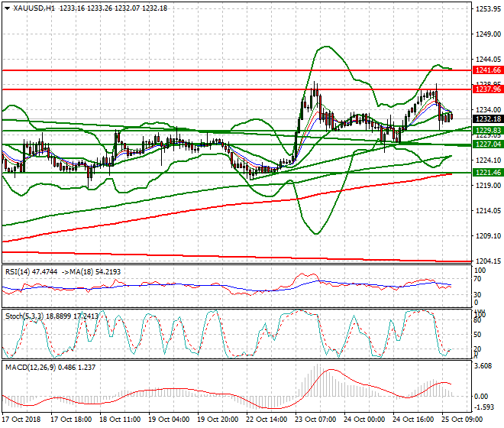The width and height of the screenshot is (504, 428).
Task: Click the MACD scale value -1.593
Action: click(x=484, y=407)
